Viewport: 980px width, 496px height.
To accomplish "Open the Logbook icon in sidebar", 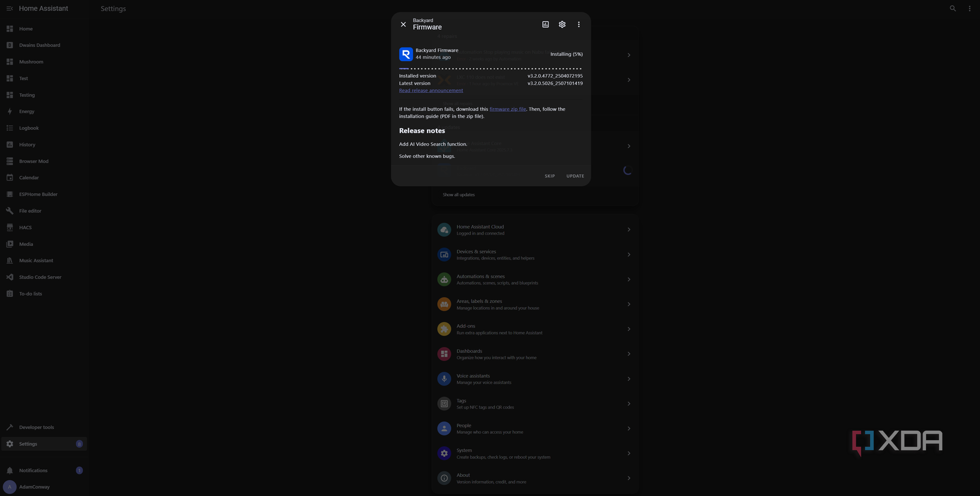I will click(10, 128).
